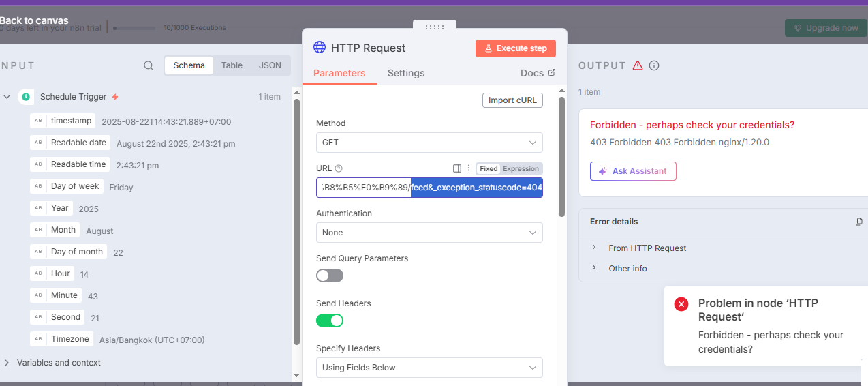Copy error details with the copy icon
868x386 pixels.
[858, 222]
